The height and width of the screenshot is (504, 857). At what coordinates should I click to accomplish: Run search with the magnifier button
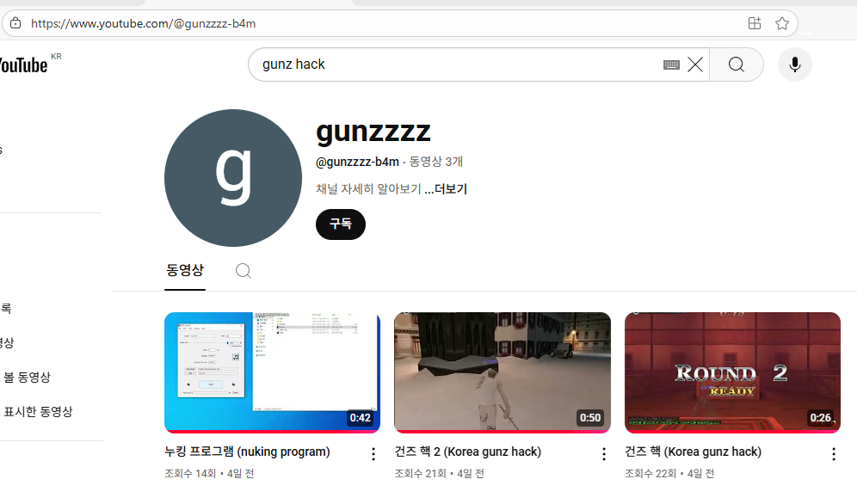[x=737, y=65]
